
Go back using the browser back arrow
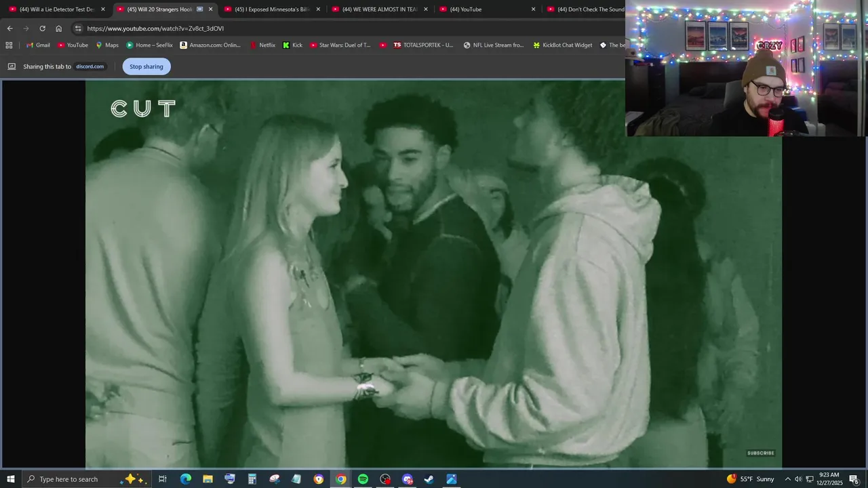(x=9, y=28)
